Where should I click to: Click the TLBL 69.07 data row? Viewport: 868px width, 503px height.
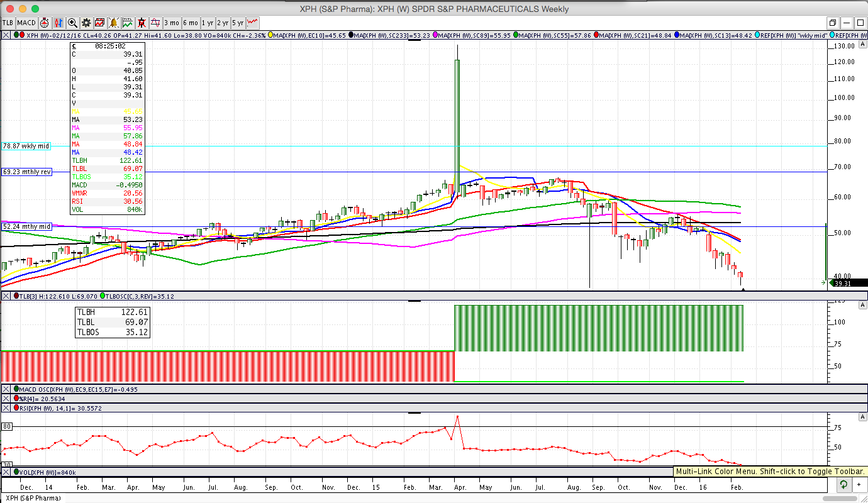[112, 322]
